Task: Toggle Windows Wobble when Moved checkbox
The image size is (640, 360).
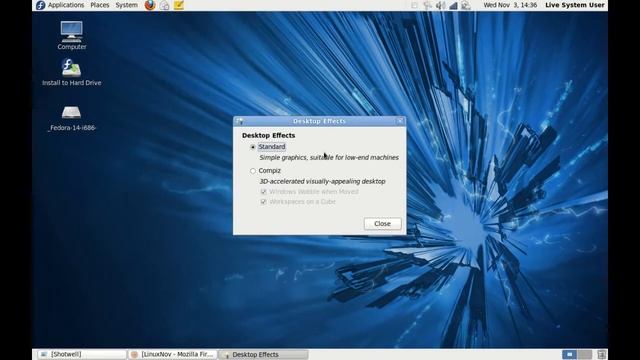Action: click(x=264, y=191)
